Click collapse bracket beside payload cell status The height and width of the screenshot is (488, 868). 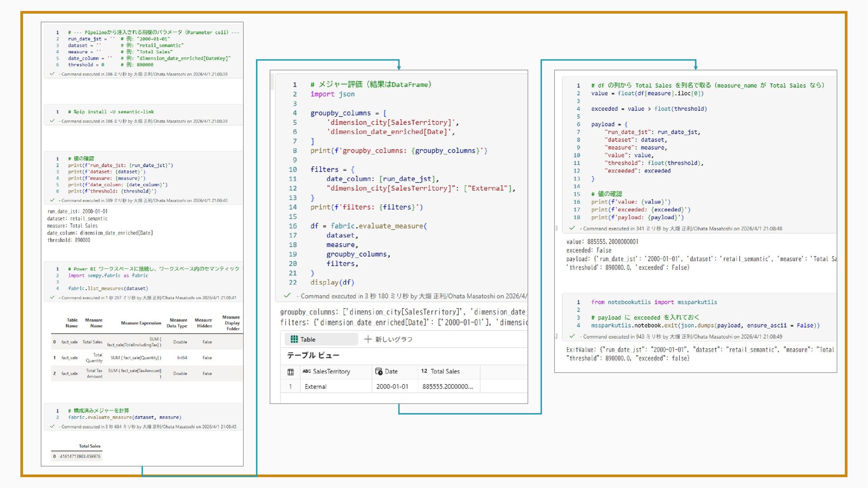point(557,229)
